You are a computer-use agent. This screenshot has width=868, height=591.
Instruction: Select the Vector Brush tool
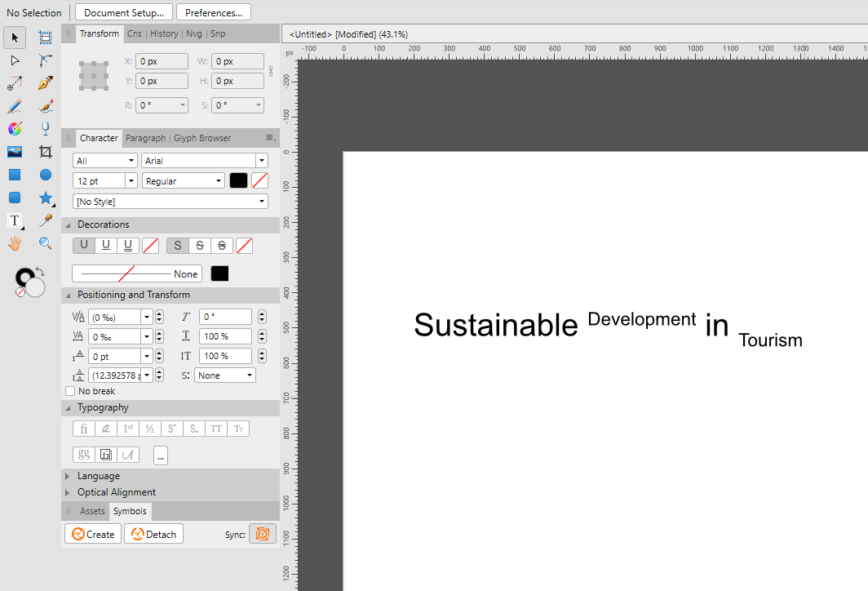point(46,106)
